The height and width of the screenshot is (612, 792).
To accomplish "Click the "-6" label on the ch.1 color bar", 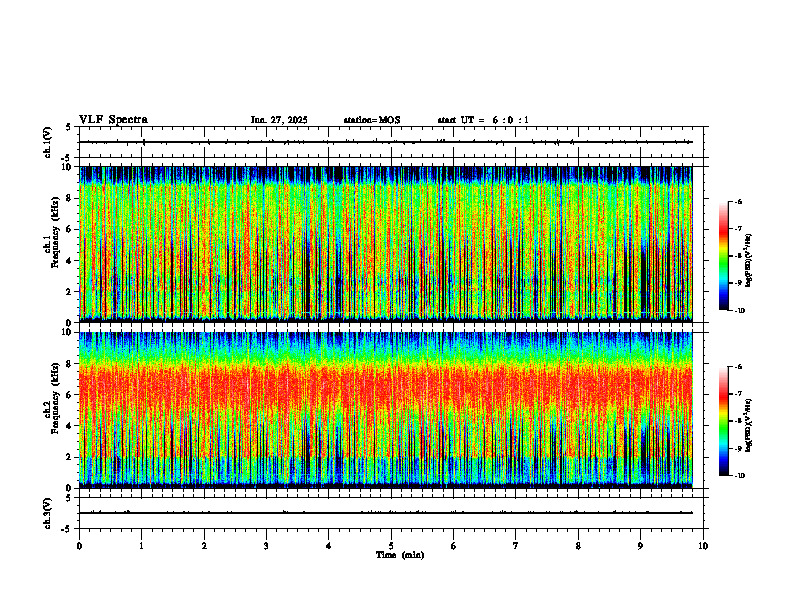I will (x=738, y=201).
